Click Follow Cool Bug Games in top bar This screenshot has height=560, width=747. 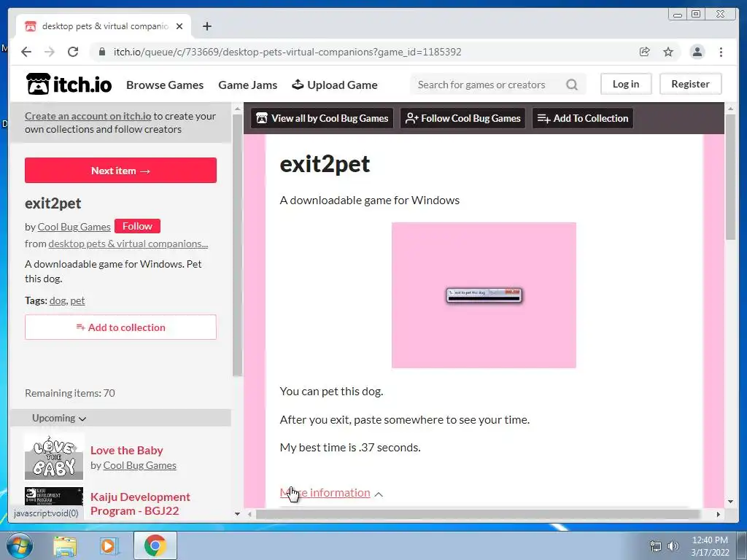462,118
